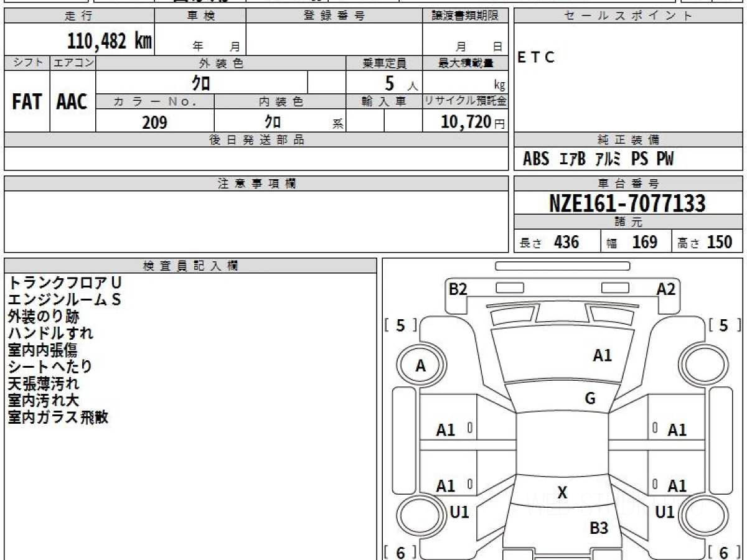The height and width of the screenshot is (560, 747).
Task: Click the 室内ガラス飛散 note
Action: point(58,418)
